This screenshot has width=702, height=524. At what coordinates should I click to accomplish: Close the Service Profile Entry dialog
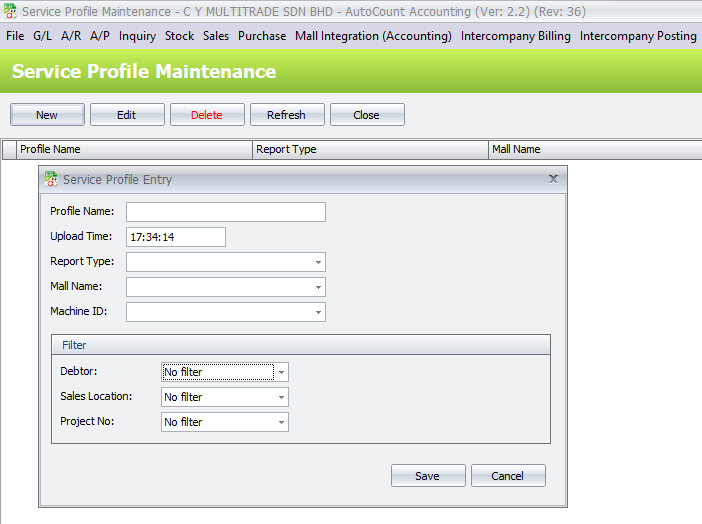pyautogui.click(x=553, y=179)
